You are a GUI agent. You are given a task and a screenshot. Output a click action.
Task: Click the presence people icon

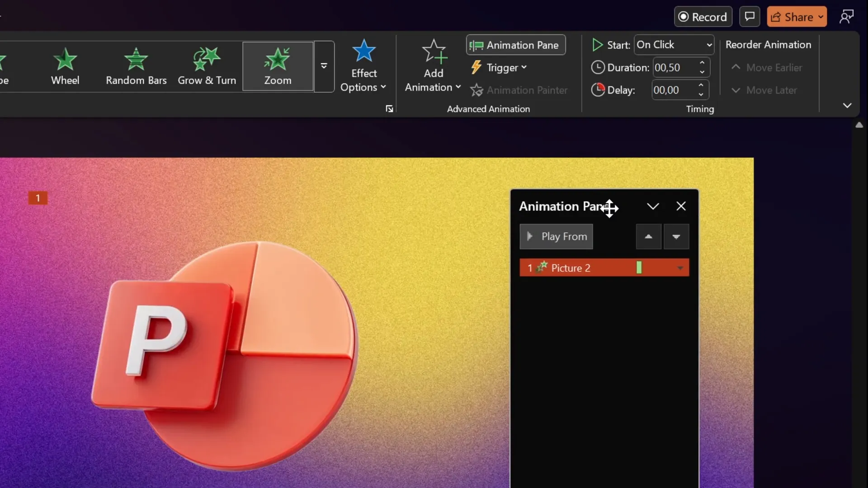click(x=846, y=17)
